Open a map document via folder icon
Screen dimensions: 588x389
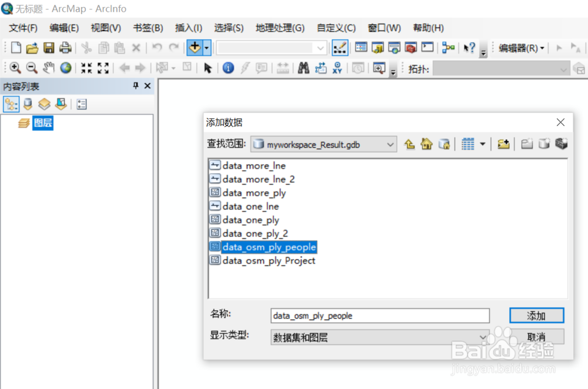tap(32, 48)
